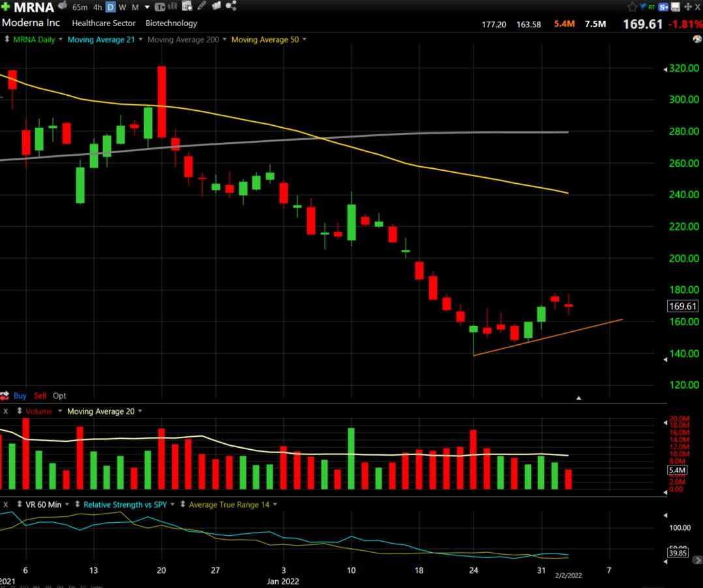Viewport: 703px width, 588px height.
Task: Click the resize handle before MRNA Daily
Action: (x=7, y=39)
